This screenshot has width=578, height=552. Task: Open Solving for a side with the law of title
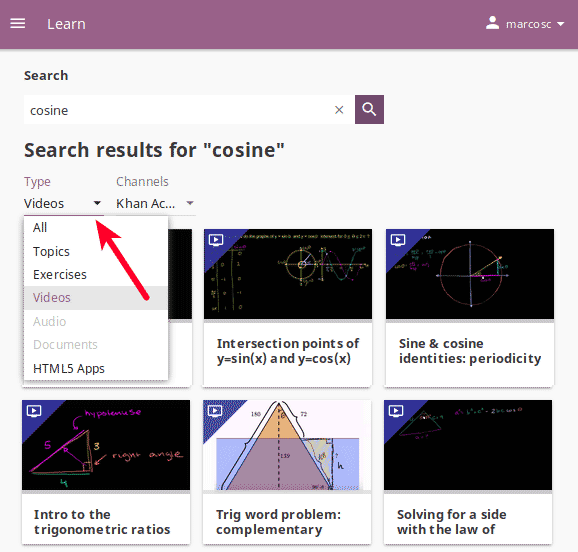(452, 522)
